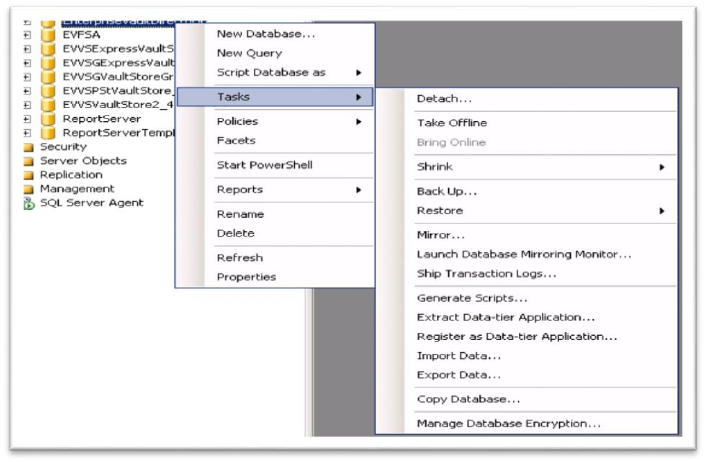Select the ReportServer tree label
Screen dimensions: 705x462
point(102,119)
